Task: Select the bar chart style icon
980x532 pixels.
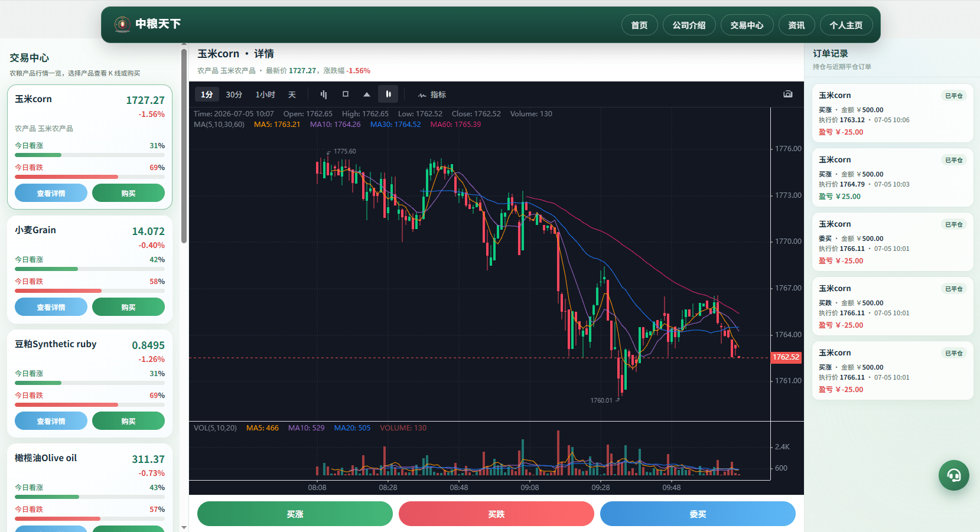Action: (x=323, y=94)
